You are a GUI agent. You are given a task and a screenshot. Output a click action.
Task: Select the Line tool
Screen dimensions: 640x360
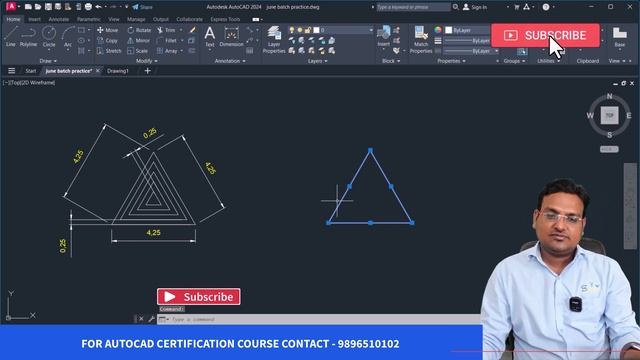tap(11, 36)
